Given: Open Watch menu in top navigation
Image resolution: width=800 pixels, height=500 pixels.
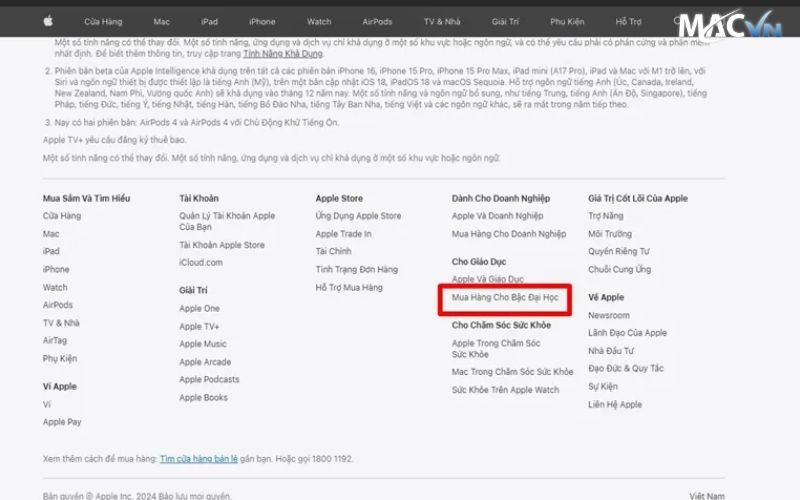Looking at the screenshot, I should tap(319, 22).
